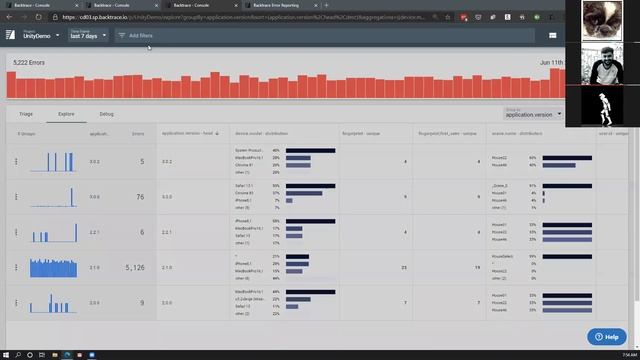Switch to the Triage tab
This screenshot has height=360, width=640.
pos(26,114)
